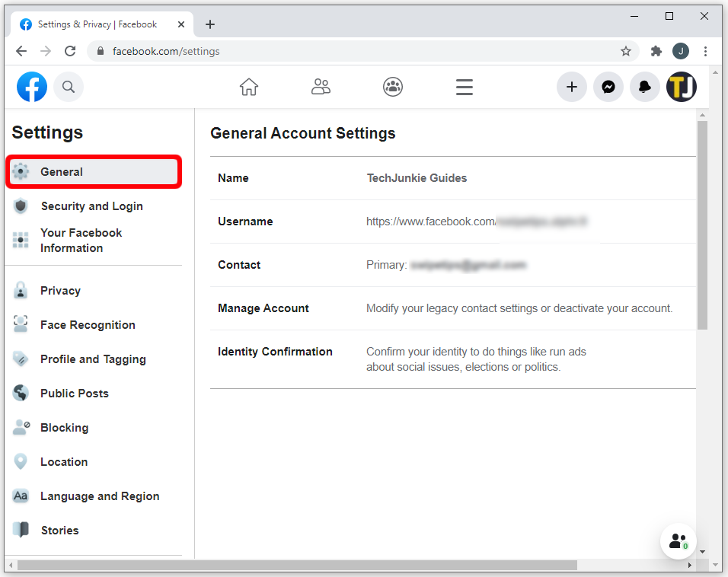Open the Friends icon in top navigation
The image size is (728, 577).
321,87
